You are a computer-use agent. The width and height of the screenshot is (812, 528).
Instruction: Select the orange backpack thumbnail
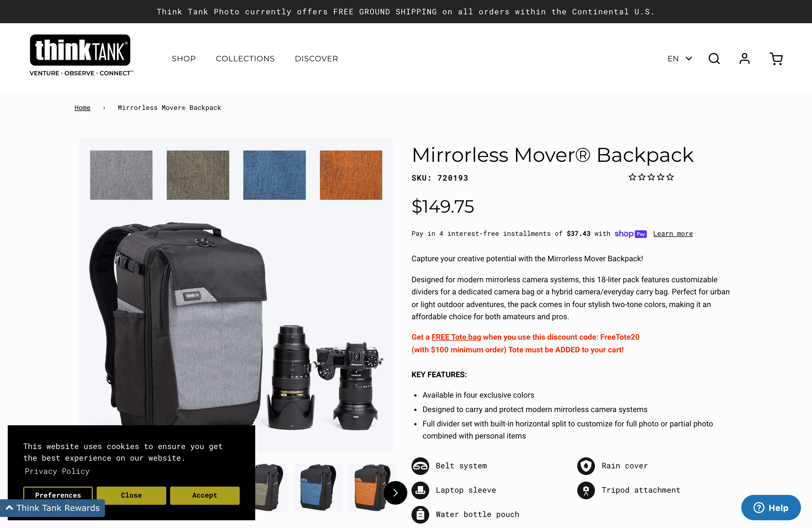coord(372,487)
